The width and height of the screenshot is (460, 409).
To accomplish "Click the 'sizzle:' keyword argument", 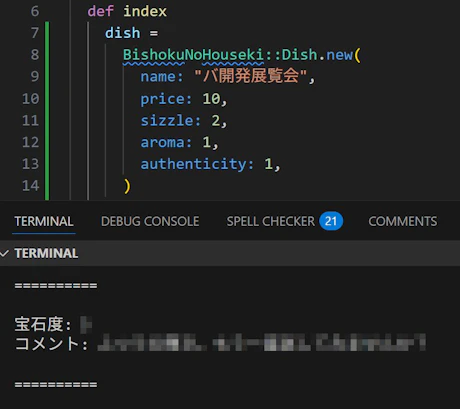I will click(171, 120).
